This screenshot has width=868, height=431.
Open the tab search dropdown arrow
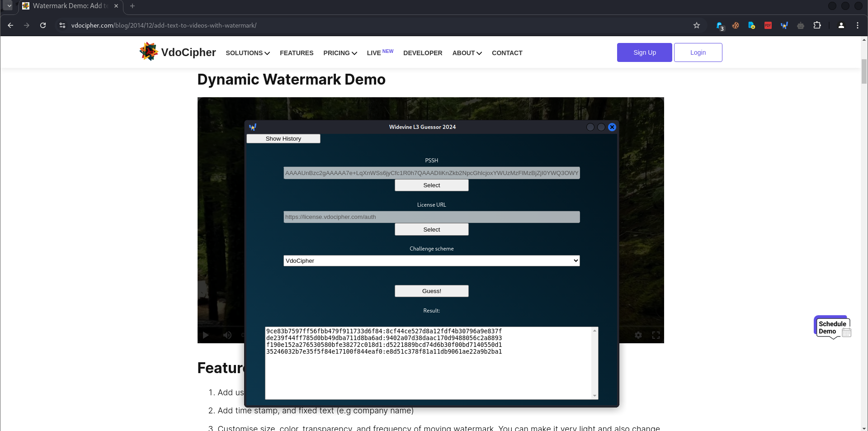click(x=9, y=6)
